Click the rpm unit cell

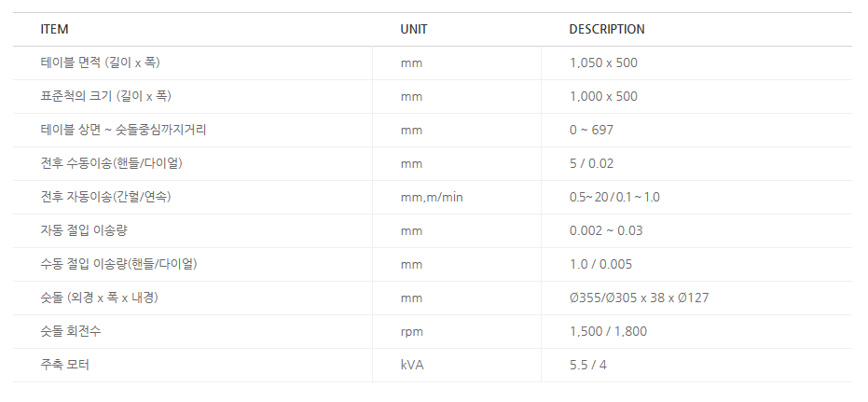tap(410, 331)
